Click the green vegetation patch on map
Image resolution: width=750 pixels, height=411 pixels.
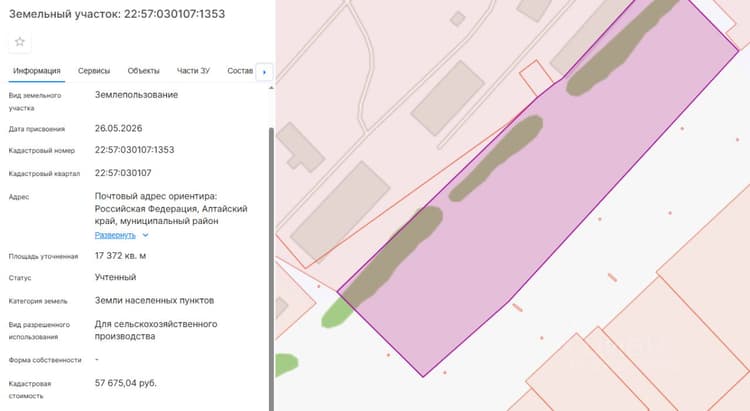click(337, 313)
